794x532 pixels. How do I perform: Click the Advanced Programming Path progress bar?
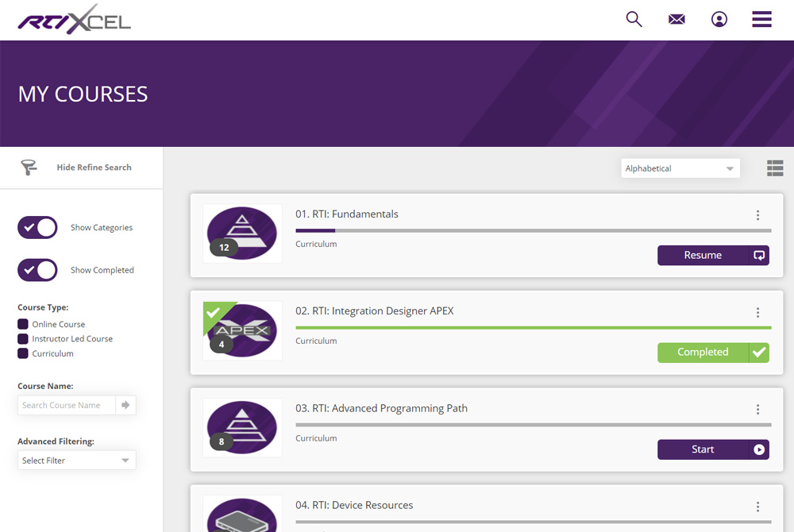pyautogui.click(x=534, y=425)
